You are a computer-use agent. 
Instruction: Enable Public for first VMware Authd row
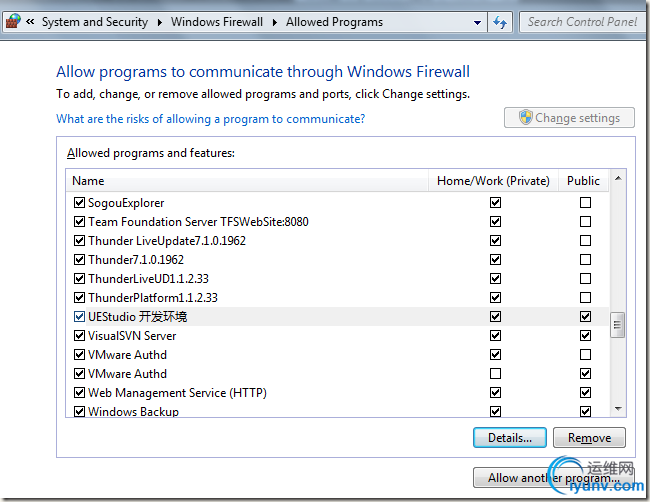point(585,355)
